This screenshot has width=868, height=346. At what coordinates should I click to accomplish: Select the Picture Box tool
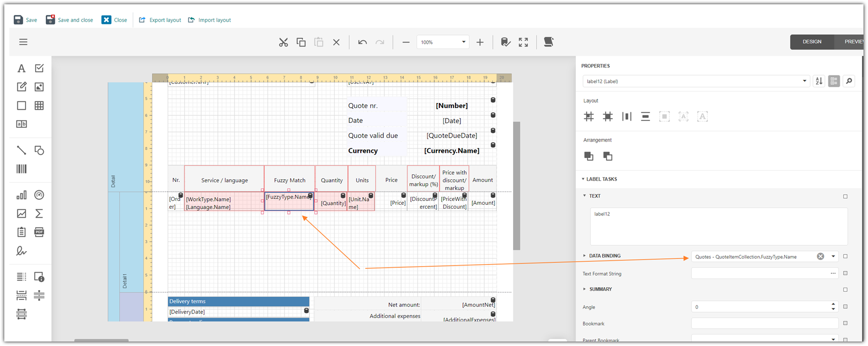tap(39, 87)
